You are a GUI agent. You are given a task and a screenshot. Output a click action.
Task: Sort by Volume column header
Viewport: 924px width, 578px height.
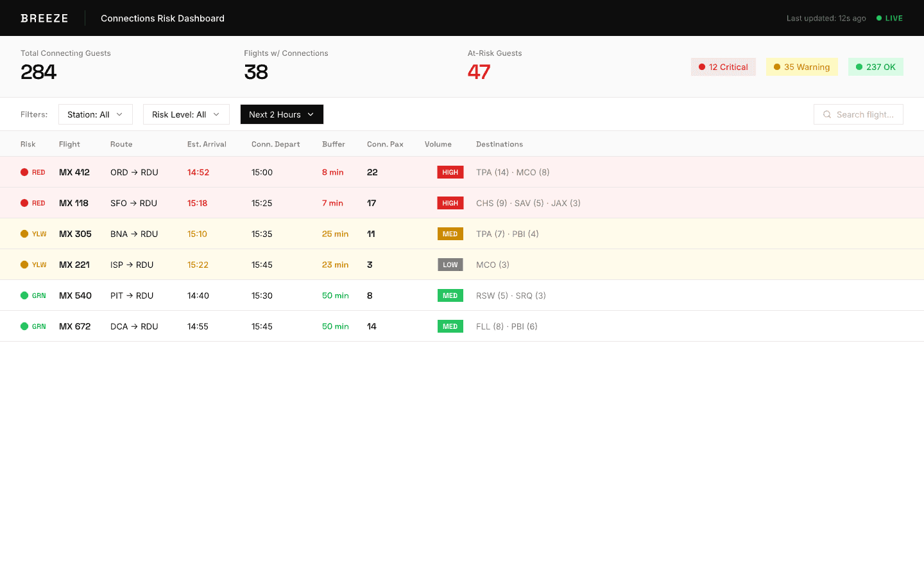(438, 144)
